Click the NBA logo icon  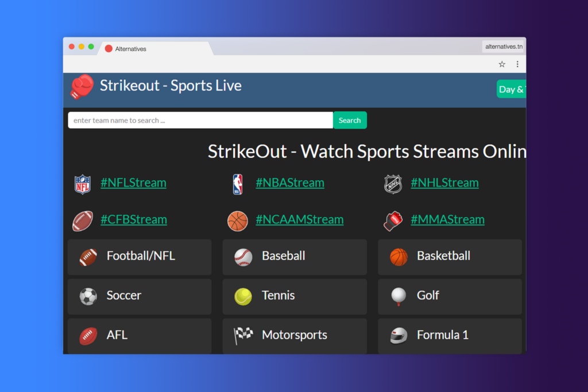pyautogui.click(x=238, y=184)
